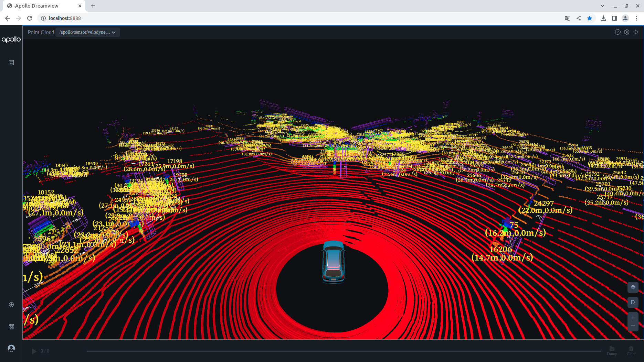Click the Dump button
The width and height of the screenshot is (644, 362).
coord(612,351)
